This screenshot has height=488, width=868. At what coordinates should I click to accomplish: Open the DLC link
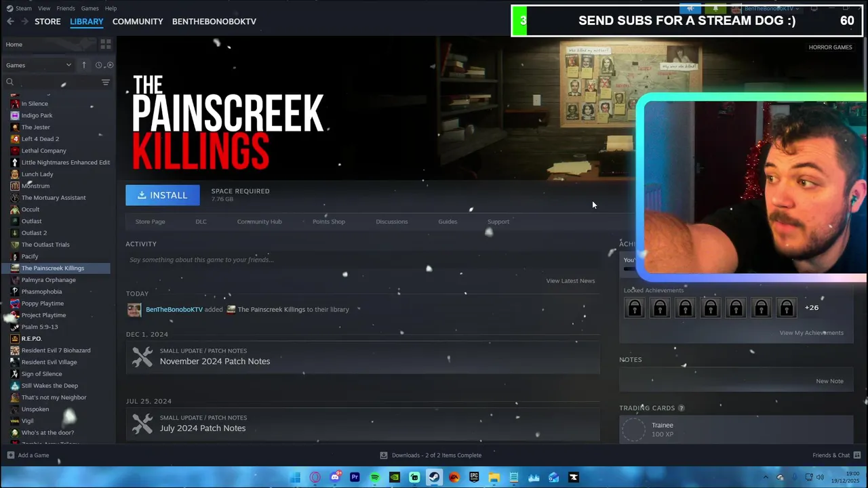coord(201,222)
